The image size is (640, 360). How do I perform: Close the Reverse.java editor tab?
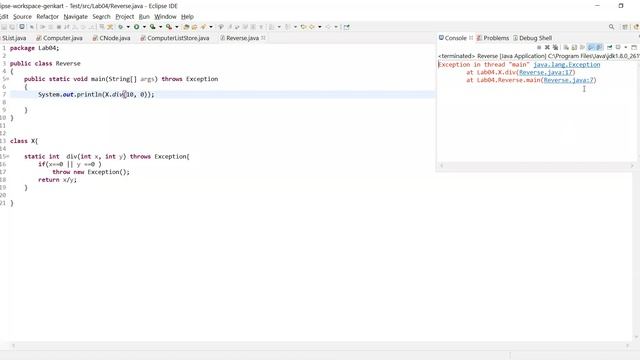[x=263, y=38]
